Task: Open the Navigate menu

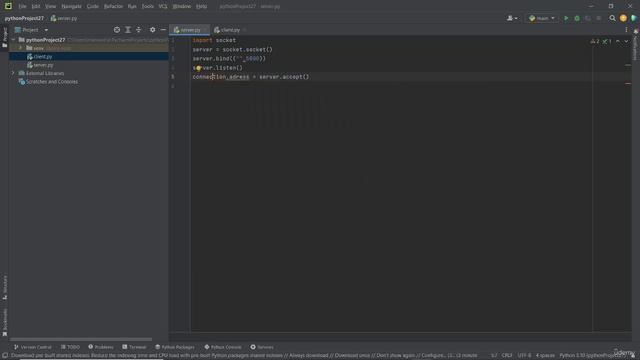Action: pyautogui.click(x=71, y=7)
